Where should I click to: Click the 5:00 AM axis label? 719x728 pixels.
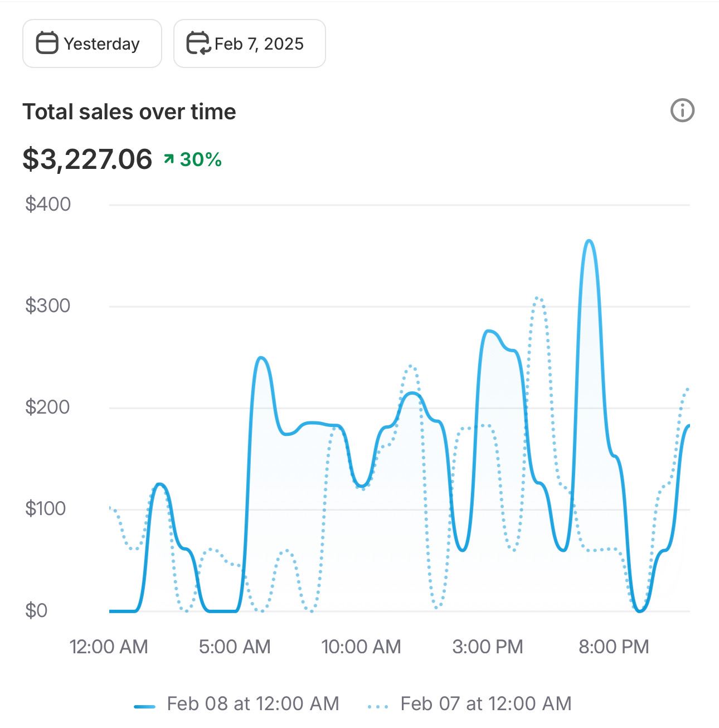(x=235, y=647)
